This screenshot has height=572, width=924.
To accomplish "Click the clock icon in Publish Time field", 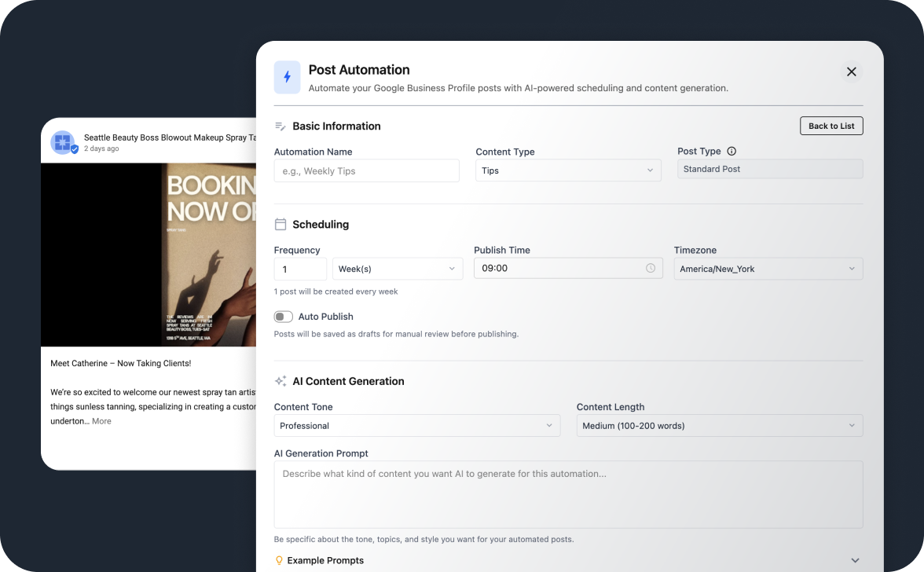I will [651, 269].
